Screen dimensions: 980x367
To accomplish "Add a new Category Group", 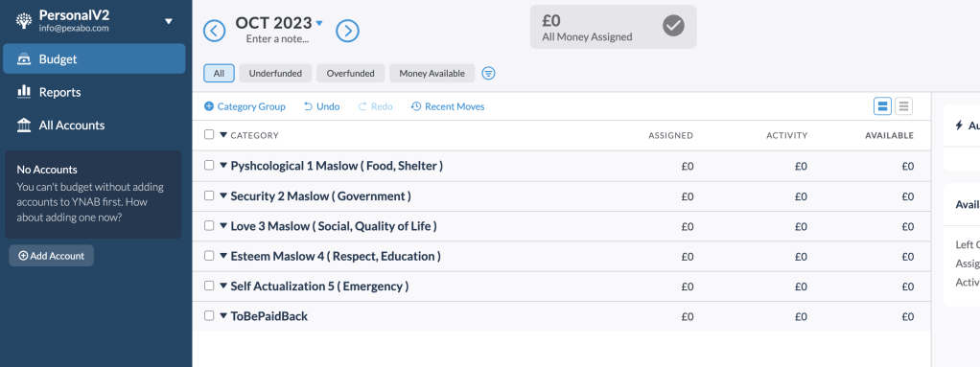I will coord(245,106).
